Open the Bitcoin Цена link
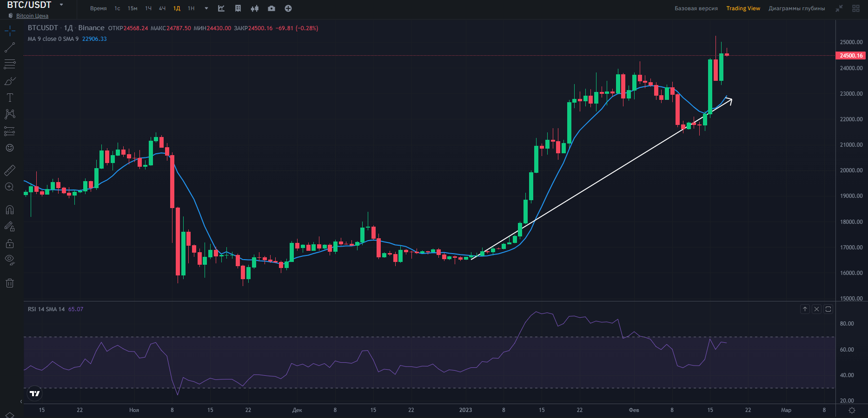868x418 pixels. pyautogui.click(x=32, y=16)
